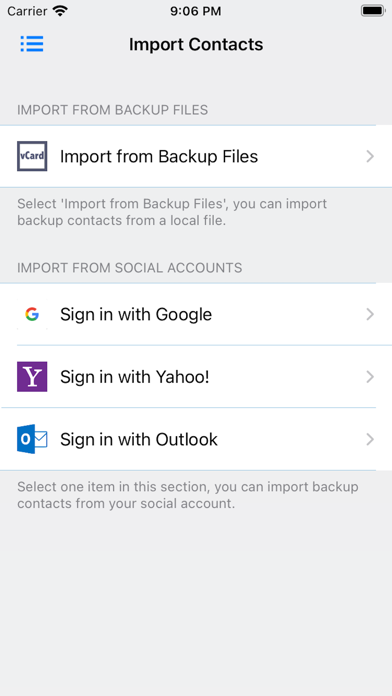Tap the Google logo icon

click(x=32, y=314)
